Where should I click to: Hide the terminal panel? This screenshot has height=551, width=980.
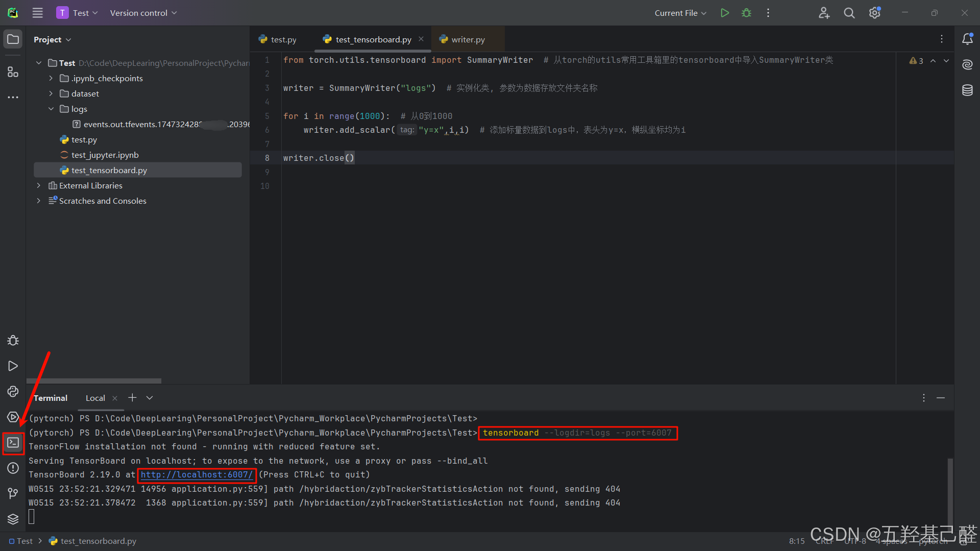coord(941,398)
